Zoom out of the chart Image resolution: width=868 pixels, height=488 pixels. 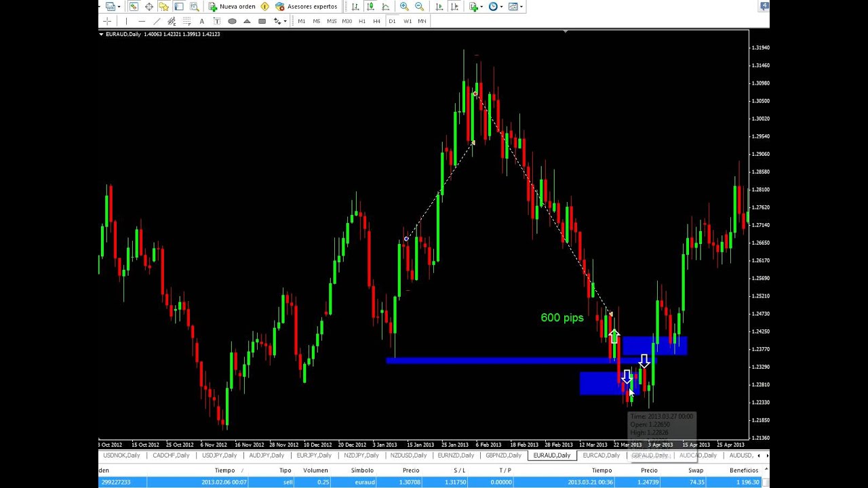point(419,7)
